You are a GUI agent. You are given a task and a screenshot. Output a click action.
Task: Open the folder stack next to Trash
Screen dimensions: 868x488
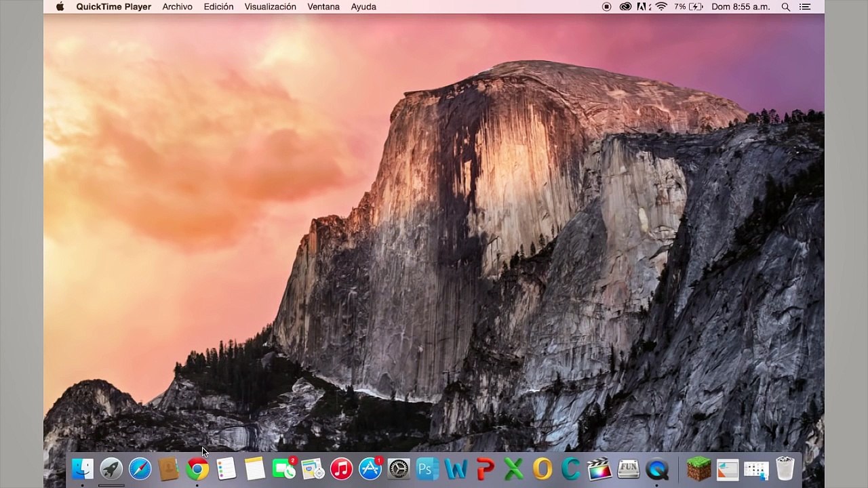[756, 469]
